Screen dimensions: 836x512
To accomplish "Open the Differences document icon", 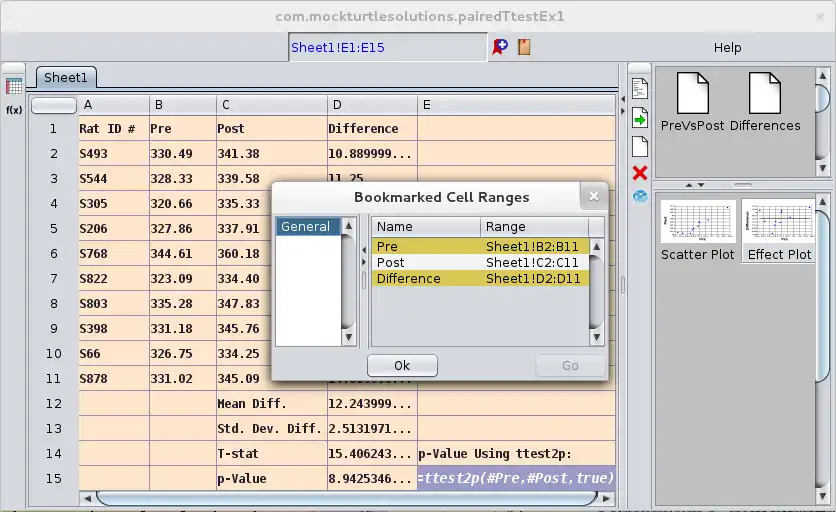I will (x=765, y=102).
